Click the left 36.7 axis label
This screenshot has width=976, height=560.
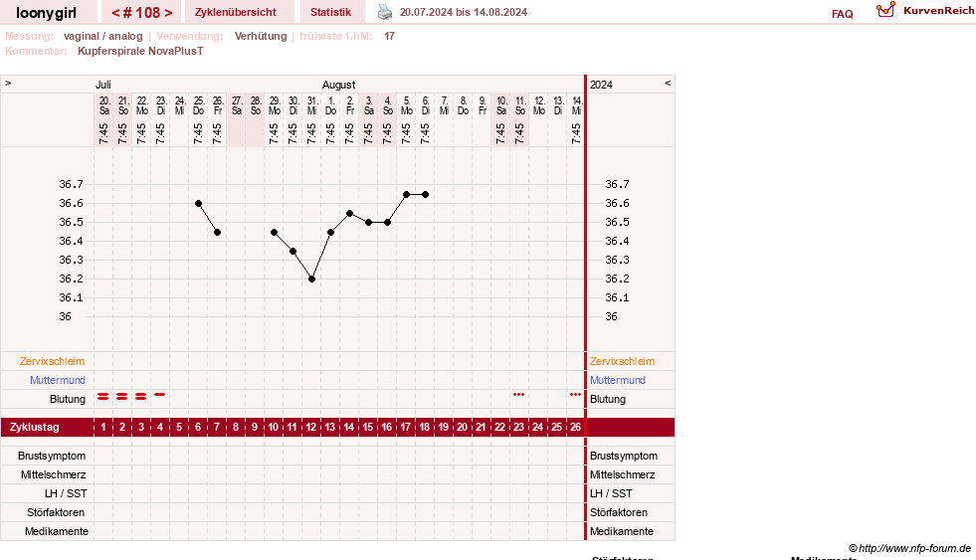click(71, 184)
